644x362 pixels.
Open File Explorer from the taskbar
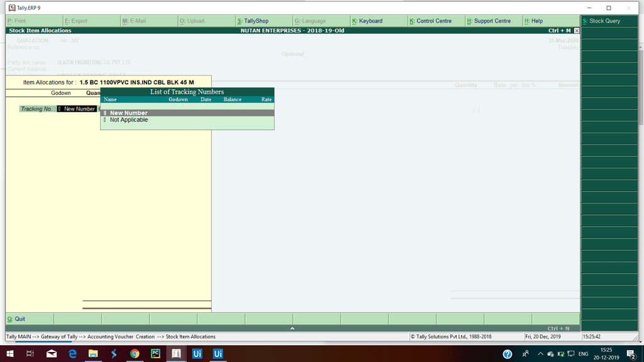coord(93,353)
